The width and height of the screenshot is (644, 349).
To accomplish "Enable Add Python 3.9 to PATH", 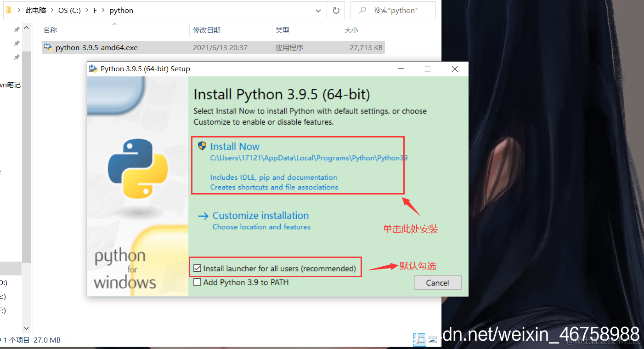I will pyautogui.click(x=198, y=282).
